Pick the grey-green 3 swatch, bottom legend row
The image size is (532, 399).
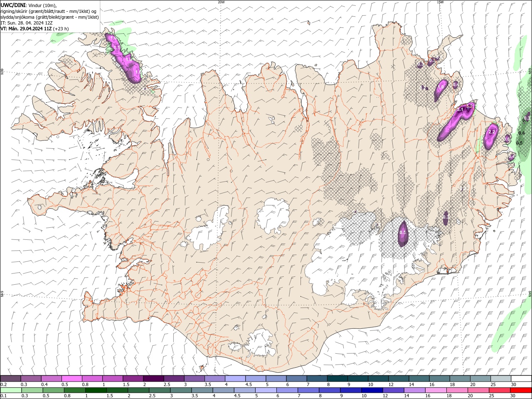181,390
